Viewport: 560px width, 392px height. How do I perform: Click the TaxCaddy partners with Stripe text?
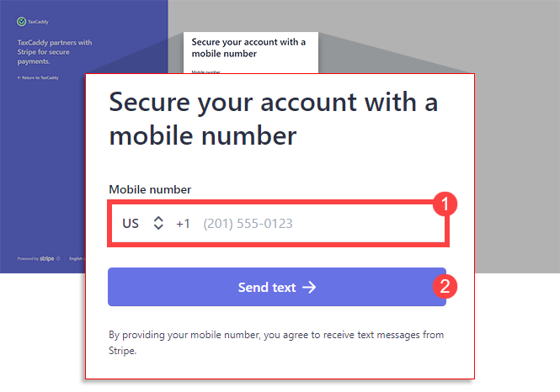coord(55,51)
